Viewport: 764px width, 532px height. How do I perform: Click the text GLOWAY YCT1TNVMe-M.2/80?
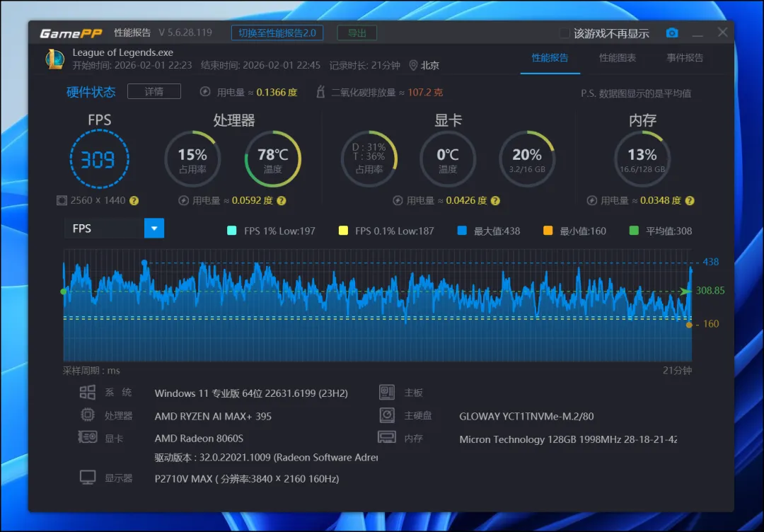[x=526, y=416]
